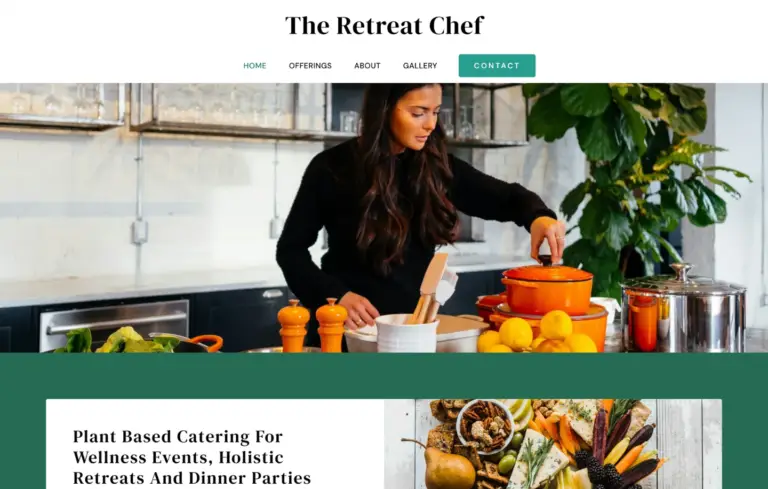Image resolution: width=768 pixels, height=489 pixels.
Task: Go to the Offerings page
Action: point(310,66)
